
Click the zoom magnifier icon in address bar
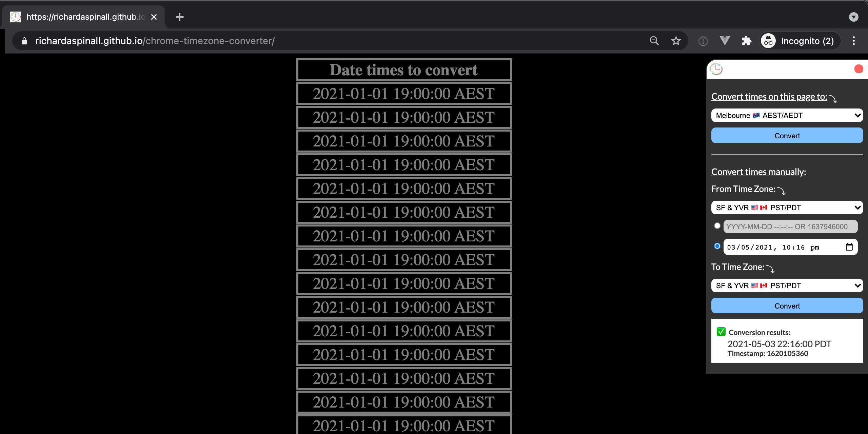click(x=654, y=41)
